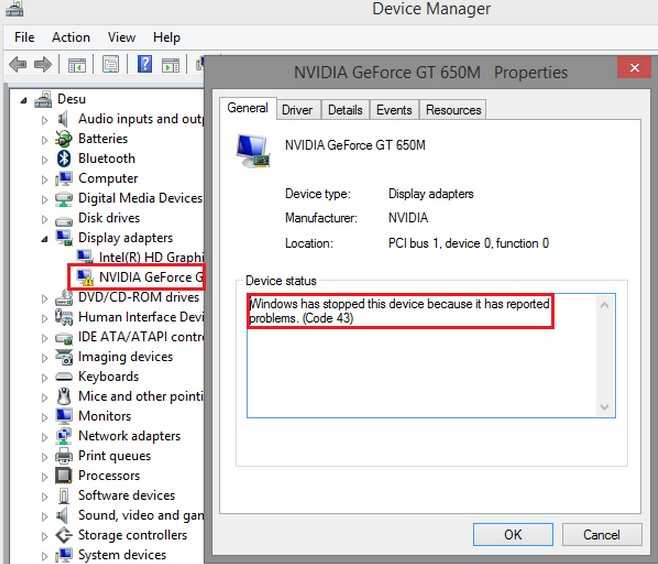658x564 pixels.
Task: Select the Desu computer root text
Action: (x=71, y=99)
